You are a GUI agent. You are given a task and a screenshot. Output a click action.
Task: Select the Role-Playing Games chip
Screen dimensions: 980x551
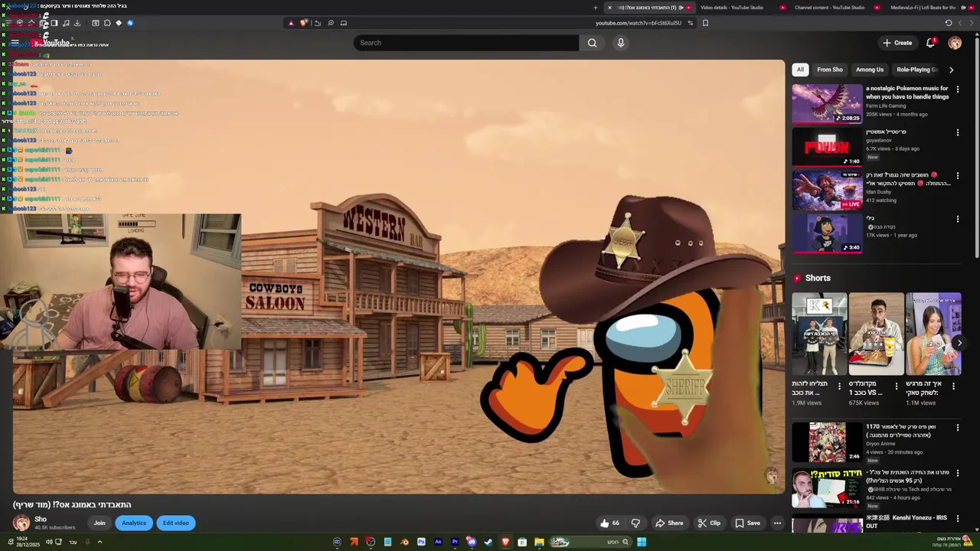point(916,70)
